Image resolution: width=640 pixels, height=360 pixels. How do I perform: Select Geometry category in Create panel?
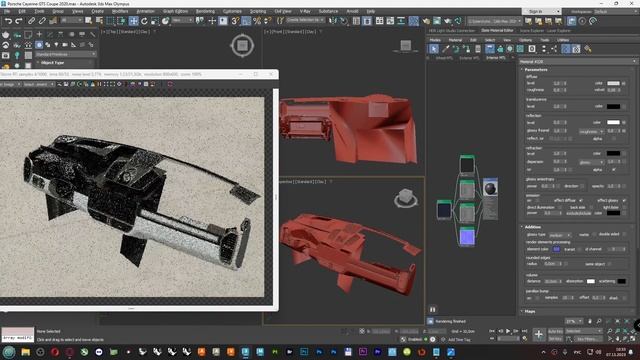pyautogui.click(x=39, y=44)
